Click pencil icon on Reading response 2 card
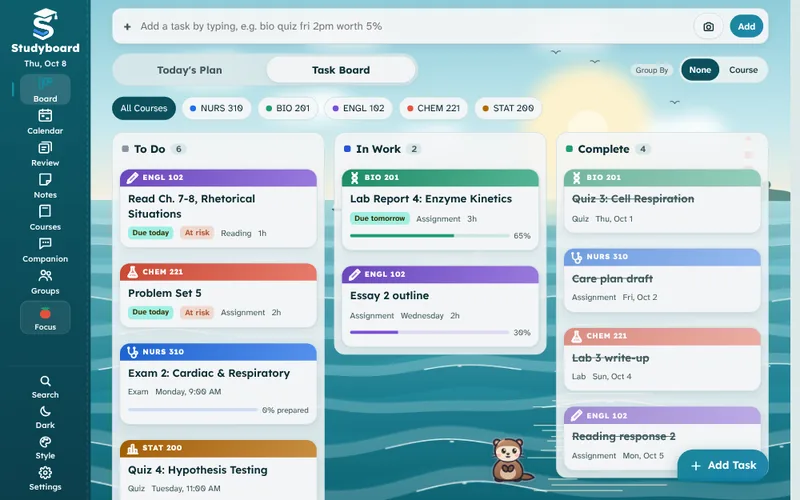 coord(577,415)
